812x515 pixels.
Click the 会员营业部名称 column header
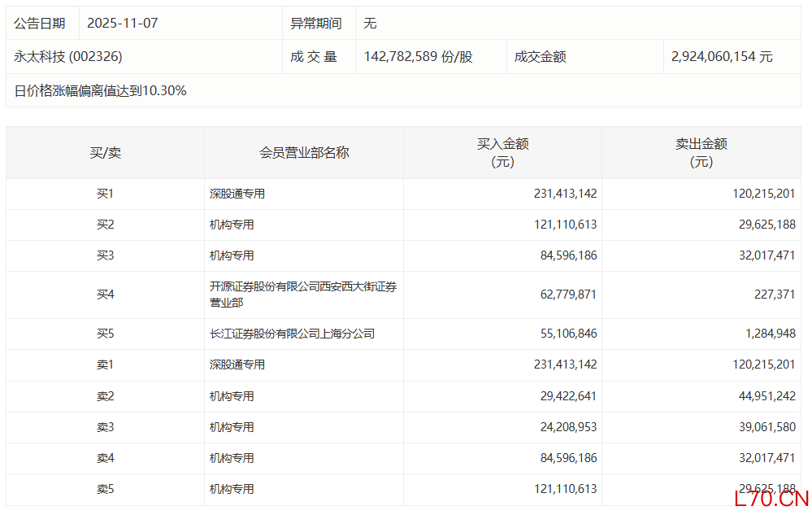pyautogui.click(x=304, y=152)
